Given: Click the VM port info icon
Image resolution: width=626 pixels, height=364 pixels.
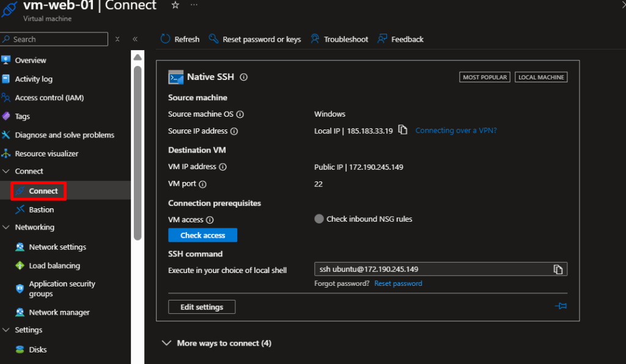Looking at the screenshot, I should coord(203,184).
